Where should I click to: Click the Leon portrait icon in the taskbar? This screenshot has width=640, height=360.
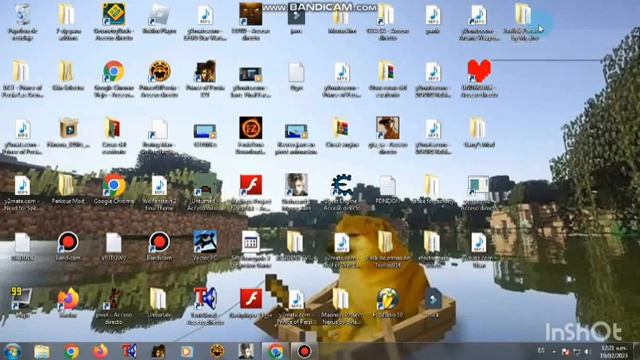coord(246,351)
